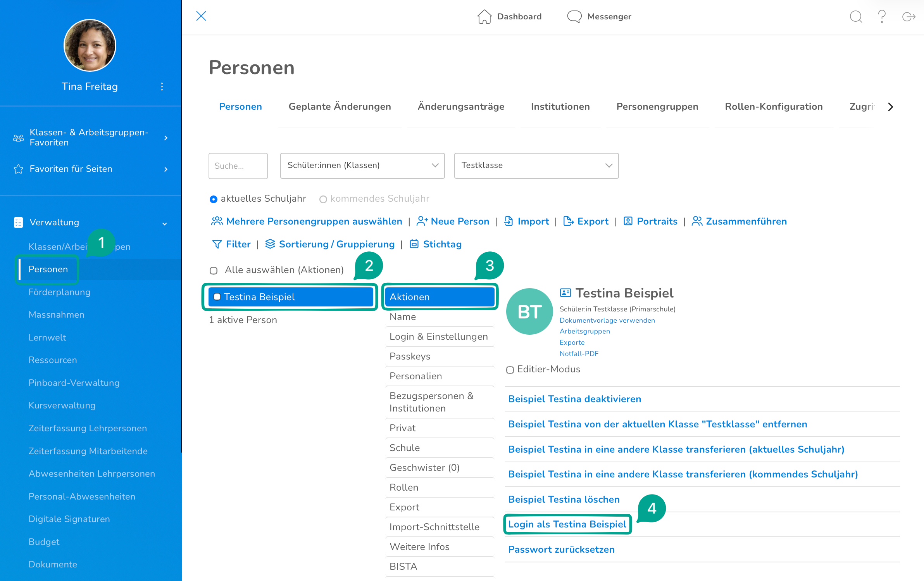Open the Testklasse dropdown
Viewport: 924px width, 581px height.
coord(536,166)
